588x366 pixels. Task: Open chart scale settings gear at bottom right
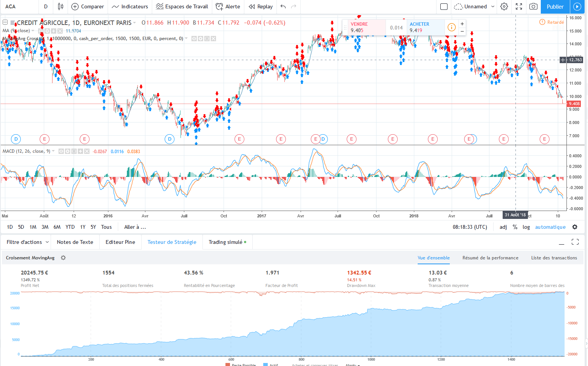point(575,227)
